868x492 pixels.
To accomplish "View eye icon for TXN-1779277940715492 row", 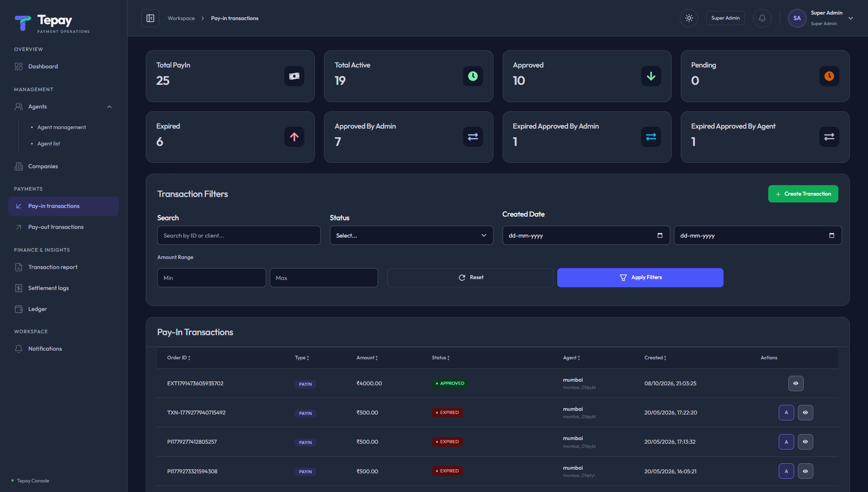I will (805, 413).
